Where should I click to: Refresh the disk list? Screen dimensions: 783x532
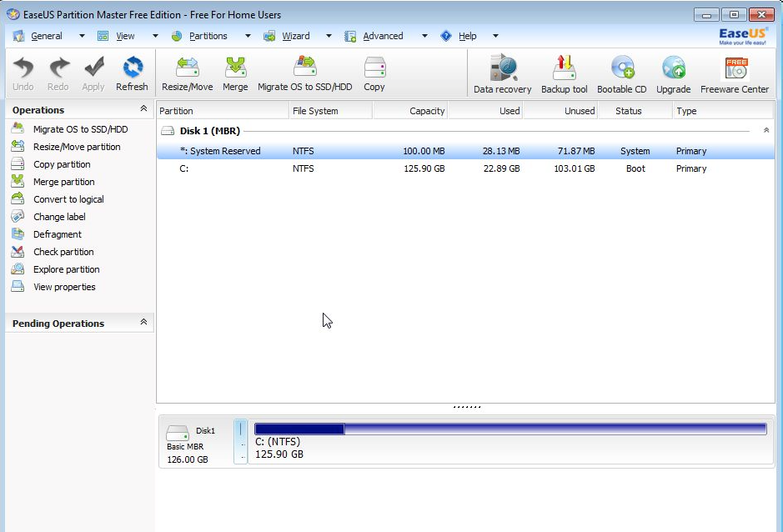(132, 73)
